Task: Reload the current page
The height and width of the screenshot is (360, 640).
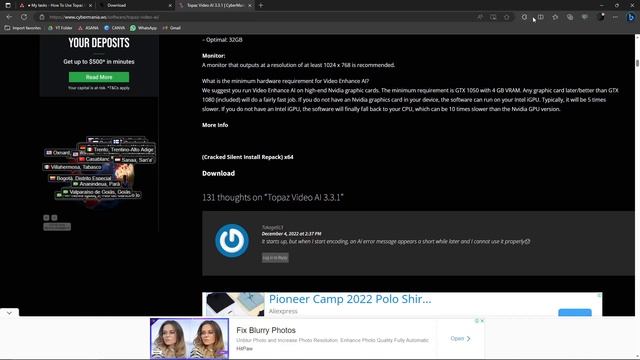Action: [x=24, y=17]
